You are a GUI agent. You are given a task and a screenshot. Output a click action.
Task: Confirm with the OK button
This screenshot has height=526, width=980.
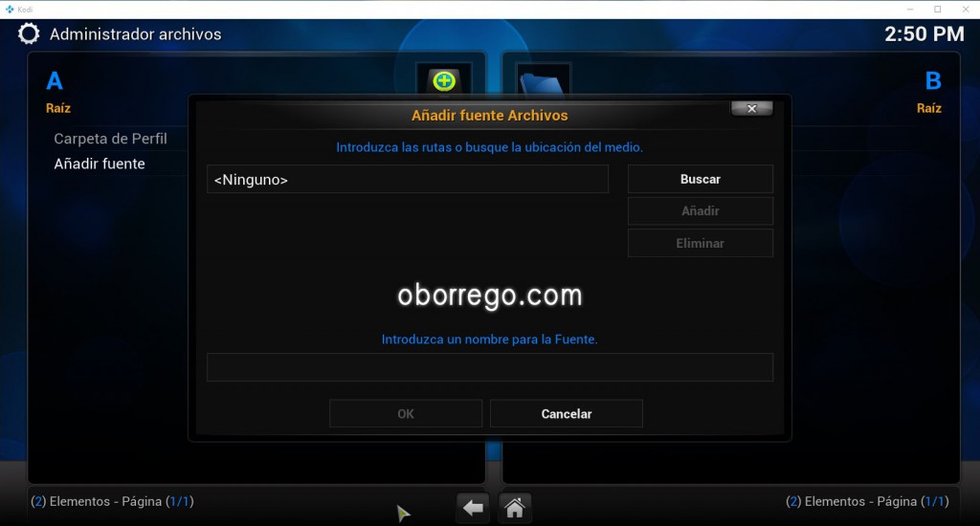point(406,414)
